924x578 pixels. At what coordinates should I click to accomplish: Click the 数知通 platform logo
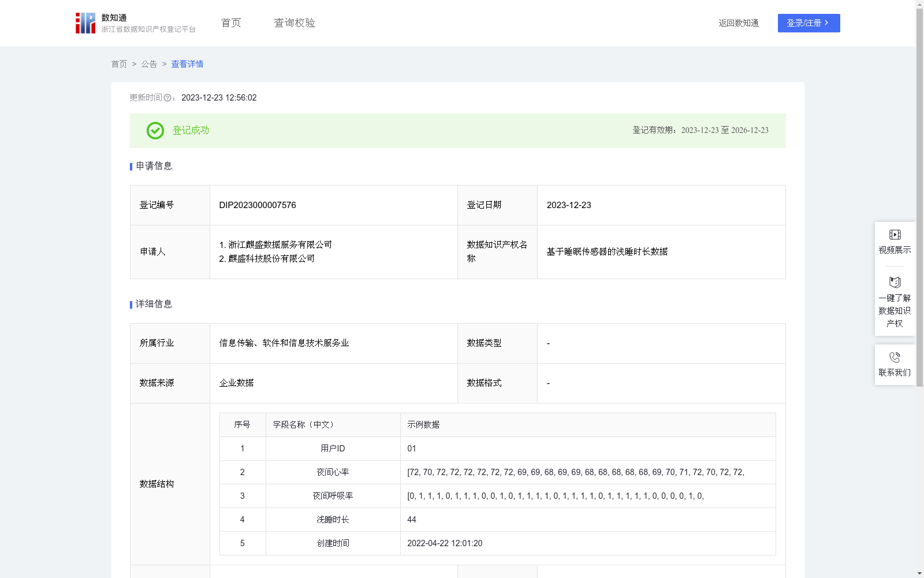point(135,23)
